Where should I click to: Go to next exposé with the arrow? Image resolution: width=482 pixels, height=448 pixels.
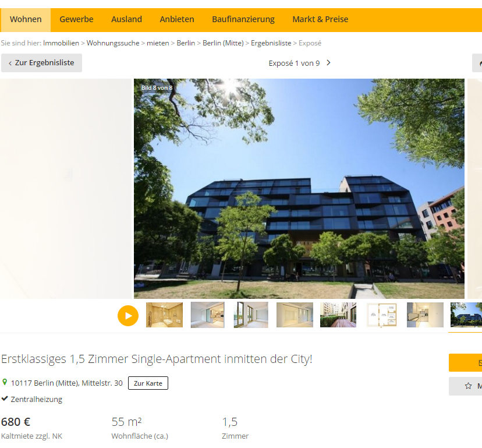point(328,63)
